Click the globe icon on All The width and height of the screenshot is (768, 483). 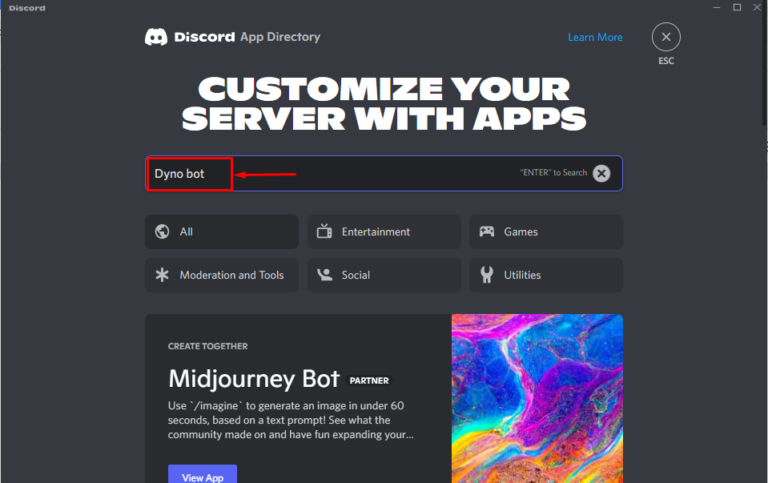click(x=162, y=231)
